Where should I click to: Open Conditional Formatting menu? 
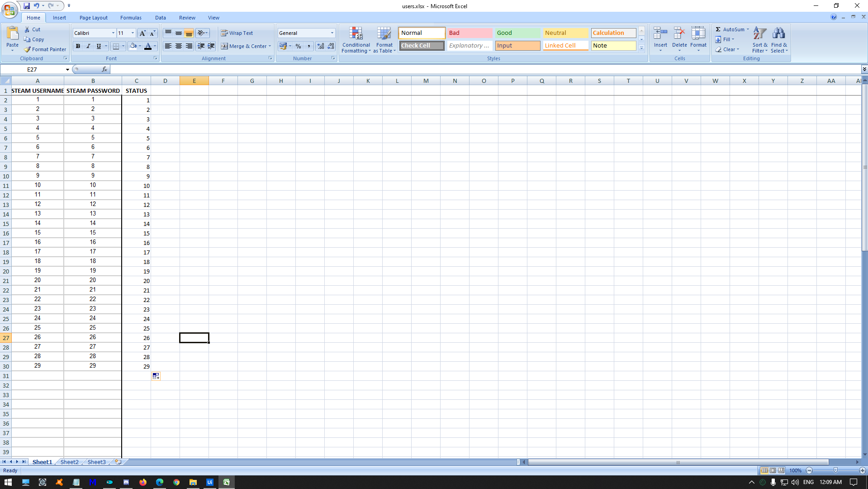pyautogui.click(x=356, y=40)
